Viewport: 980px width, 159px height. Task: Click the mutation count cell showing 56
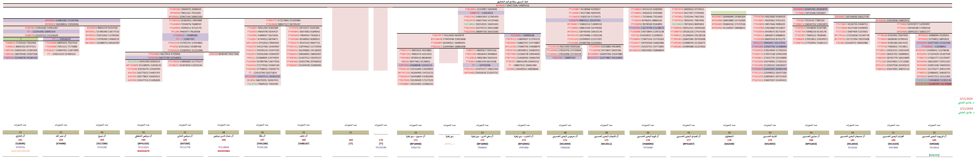coord(262,132)
